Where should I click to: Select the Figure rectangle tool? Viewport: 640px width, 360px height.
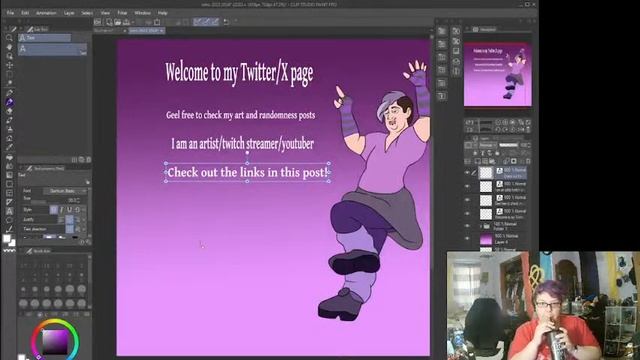9,184
